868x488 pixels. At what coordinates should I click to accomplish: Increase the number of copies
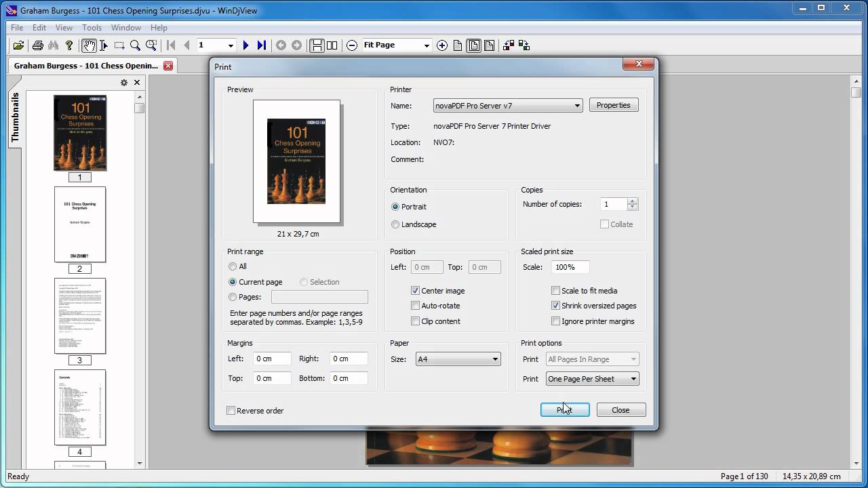pos(633,201)
